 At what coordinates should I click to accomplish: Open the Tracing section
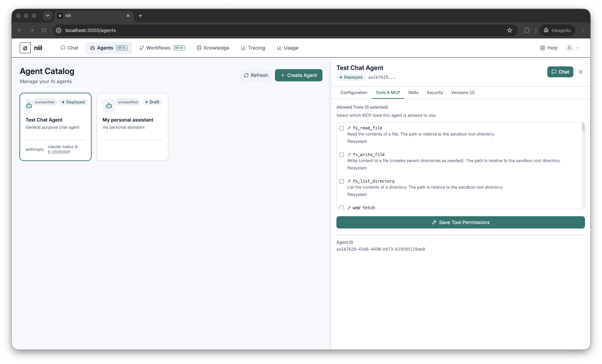tap(253, 48)
